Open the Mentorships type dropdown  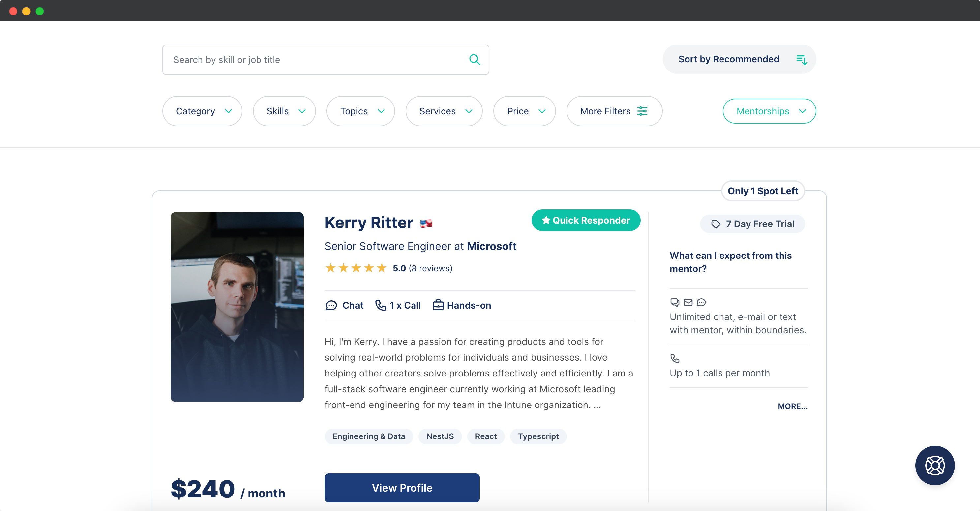point(769,111)
